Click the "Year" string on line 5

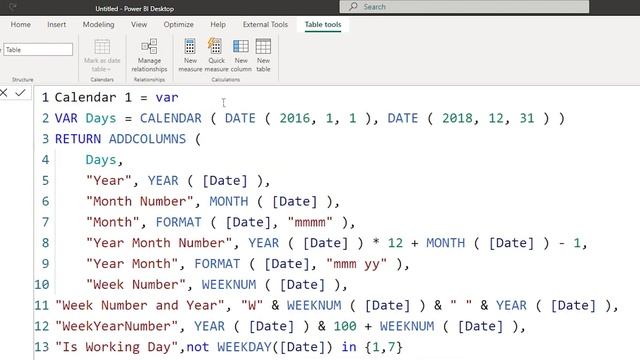pos(108,181)
